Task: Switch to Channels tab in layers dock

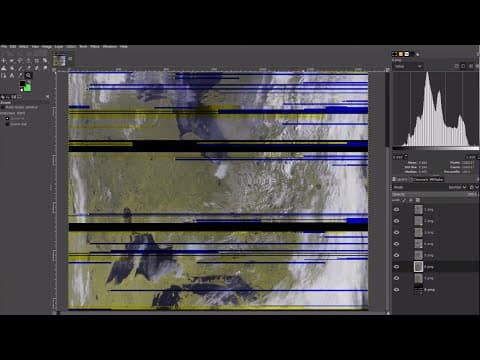Action: coord(420,179)
